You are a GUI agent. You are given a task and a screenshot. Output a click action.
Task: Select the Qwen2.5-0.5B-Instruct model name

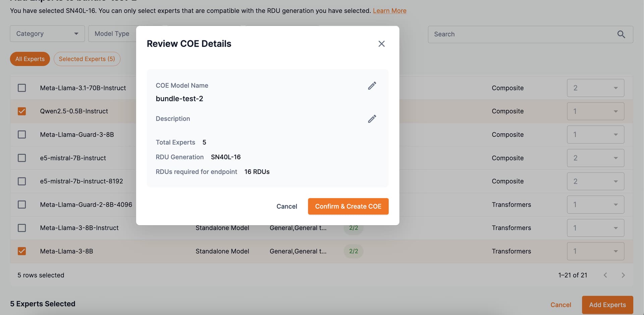pos(74,111)
